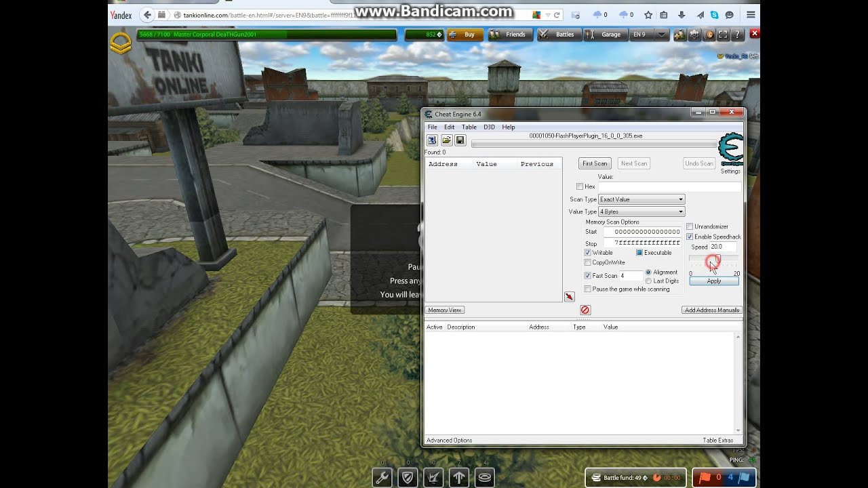This screenshot has width=868, height=488.
Task: Click the game fullscreen icon
Action: tap(723, 35)
